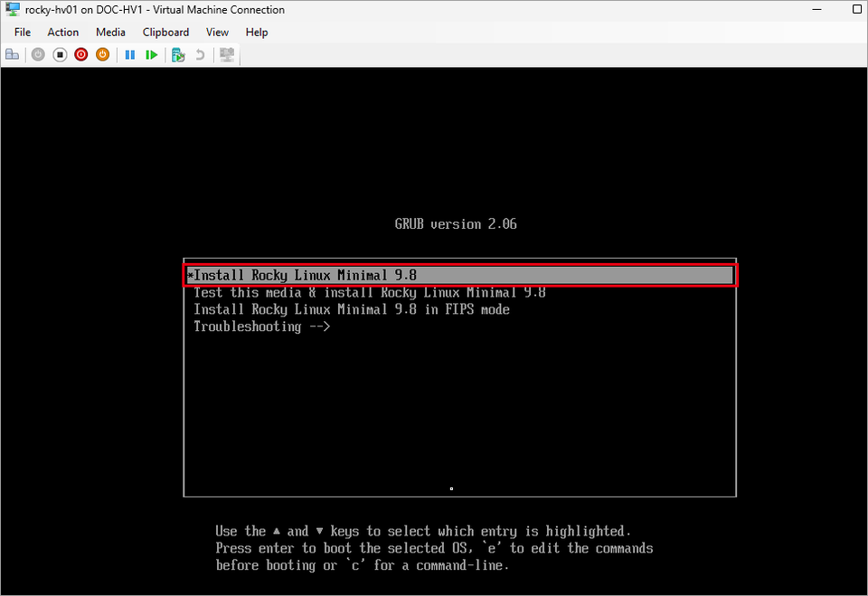868x596 pixels.
Task: Open the View menu
Action: pyautogui.click(x=218, y=33)
